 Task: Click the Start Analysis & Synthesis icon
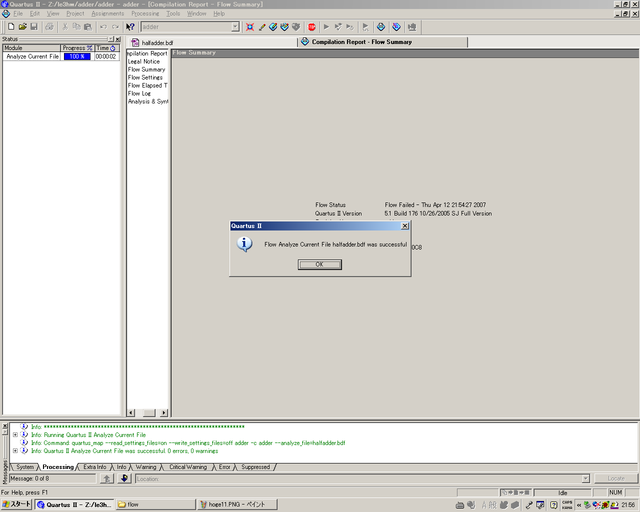pyautogui.click(x=338, y=27)
